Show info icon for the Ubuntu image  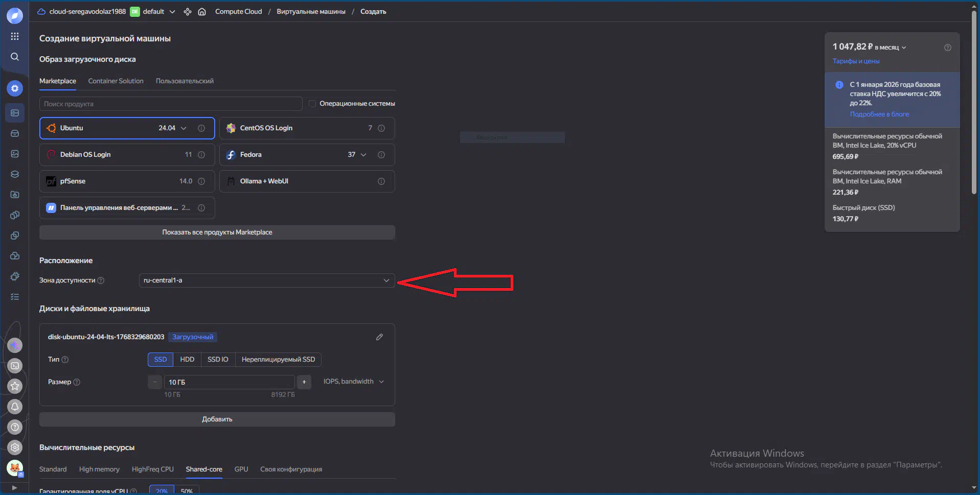201,128
